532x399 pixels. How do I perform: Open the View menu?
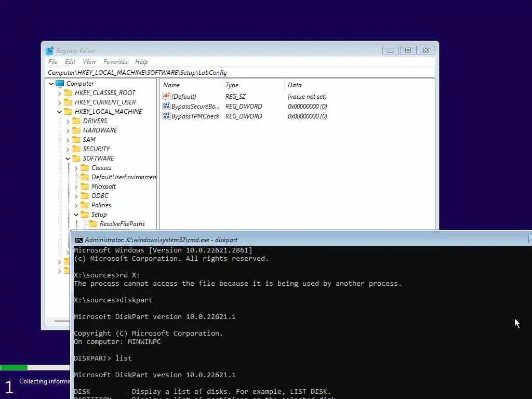89,62
